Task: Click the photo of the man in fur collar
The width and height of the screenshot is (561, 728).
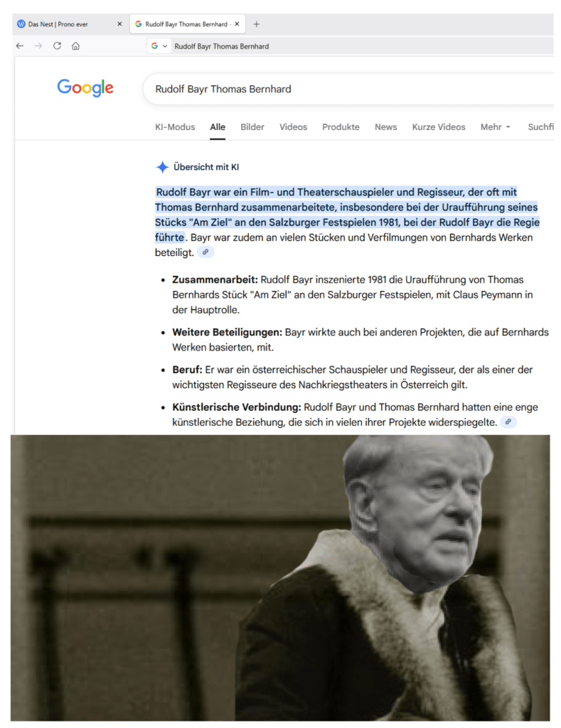Action: [280, 577]
